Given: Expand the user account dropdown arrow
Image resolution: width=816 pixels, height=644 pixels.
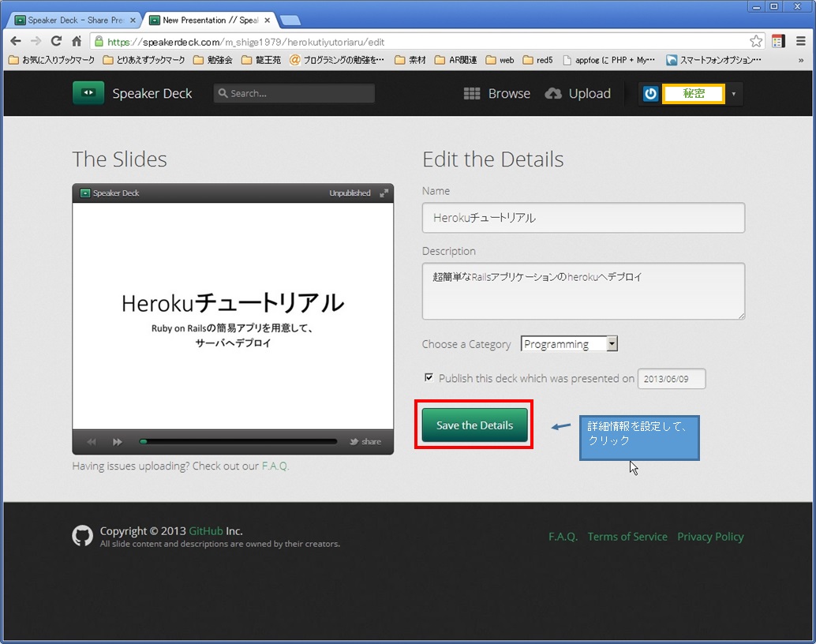Looking at the screenshot, I should coord(734,94).
